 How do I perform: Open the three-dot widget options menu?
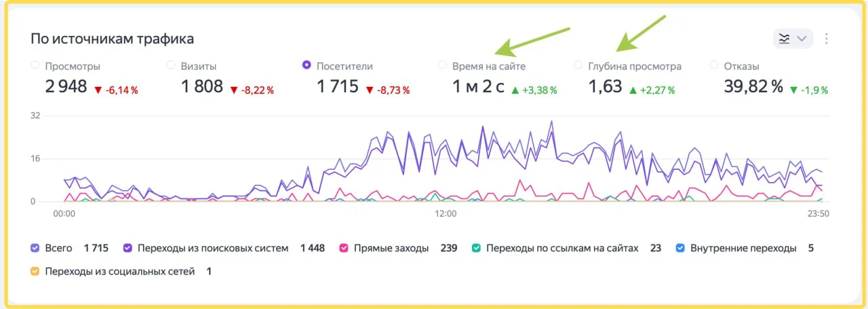pyautogui.click(x=826, y=39)
